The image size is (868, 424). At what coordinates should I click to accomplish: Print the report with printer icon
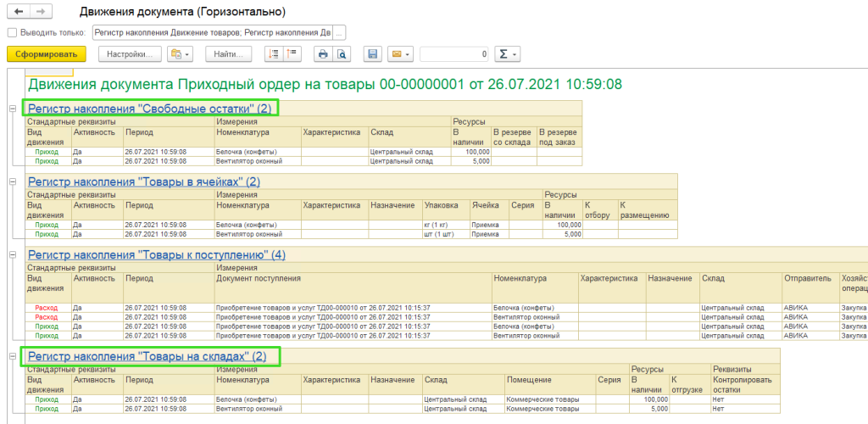click(322, 54)
